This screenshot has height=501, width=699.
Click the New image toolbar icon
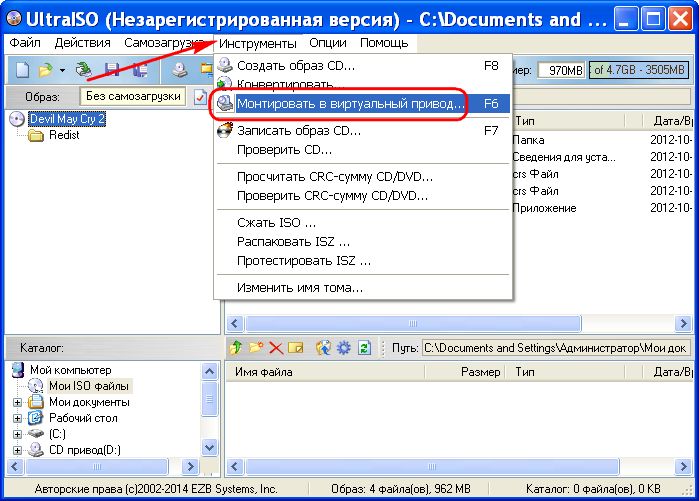tap(22, 70)
